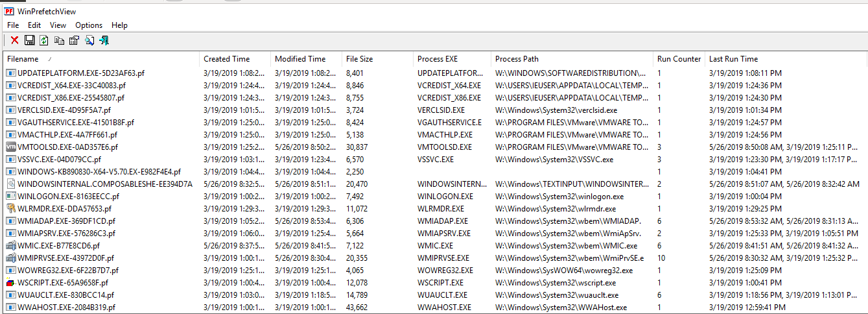Click the red X delete selected files icon
Image resolution: width=868 pixels, height=314 pixels.
pos(14,41)
